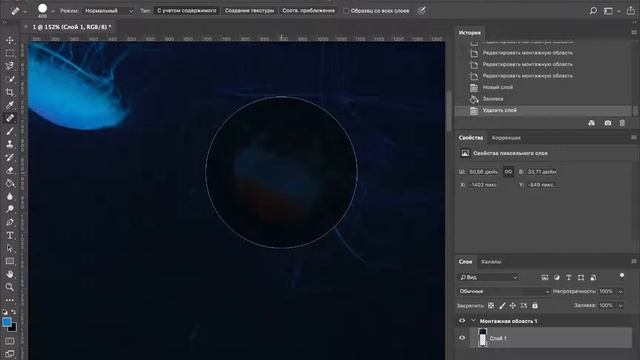Select the Lasso tool
The image size is (640, 360).
pos(10,66)
